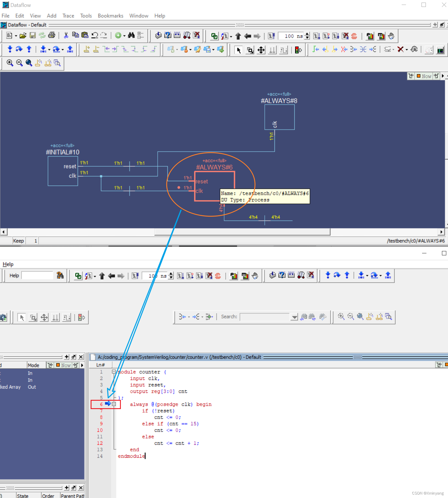Click the Help search input field
Image resolution: width=448 pixels, height=498 pixels.
click(37, 275)
